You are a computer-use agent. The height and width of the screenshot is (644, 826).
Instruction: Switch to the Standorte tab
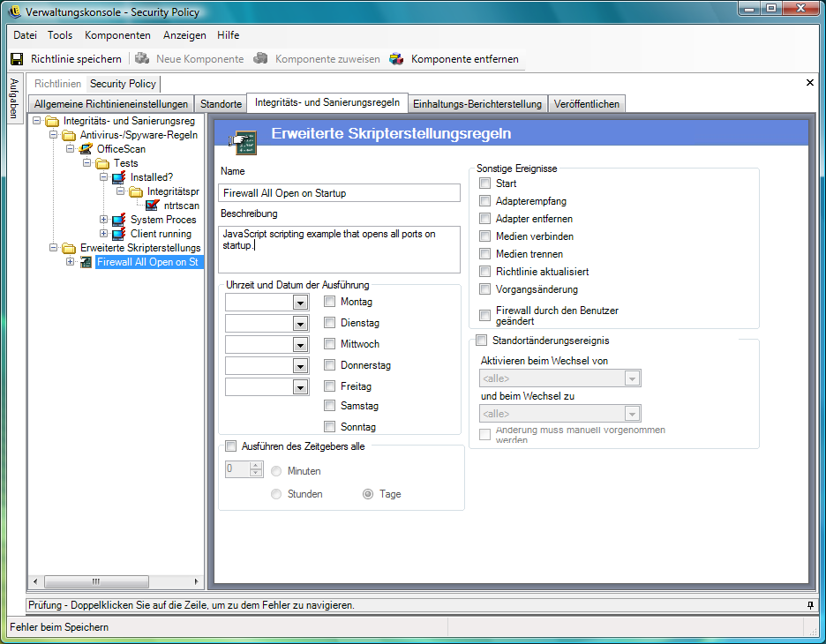point(221,104)
